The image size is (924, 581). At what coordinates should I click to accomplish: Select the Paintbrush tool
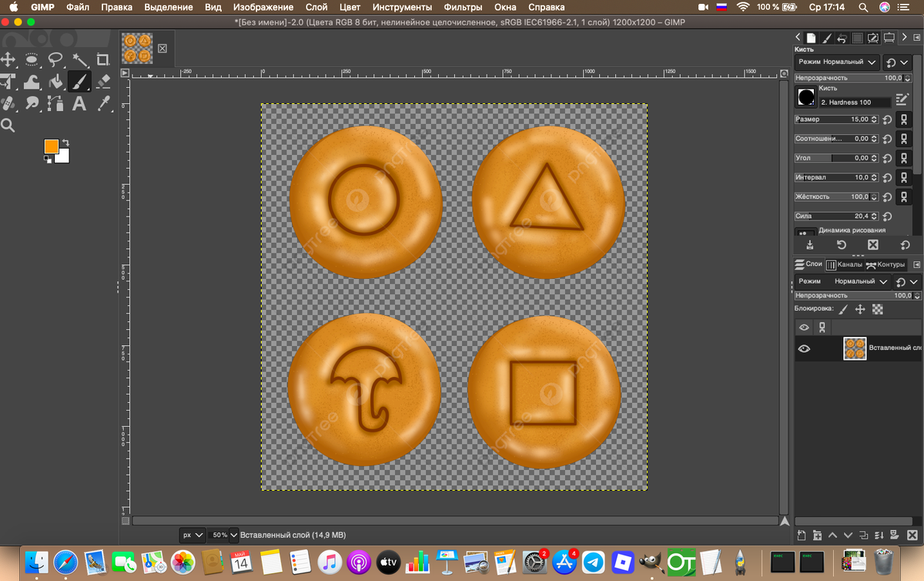79,81
